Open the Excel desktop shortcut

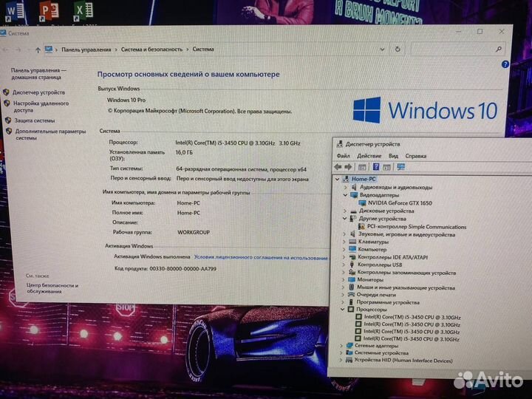83,13
